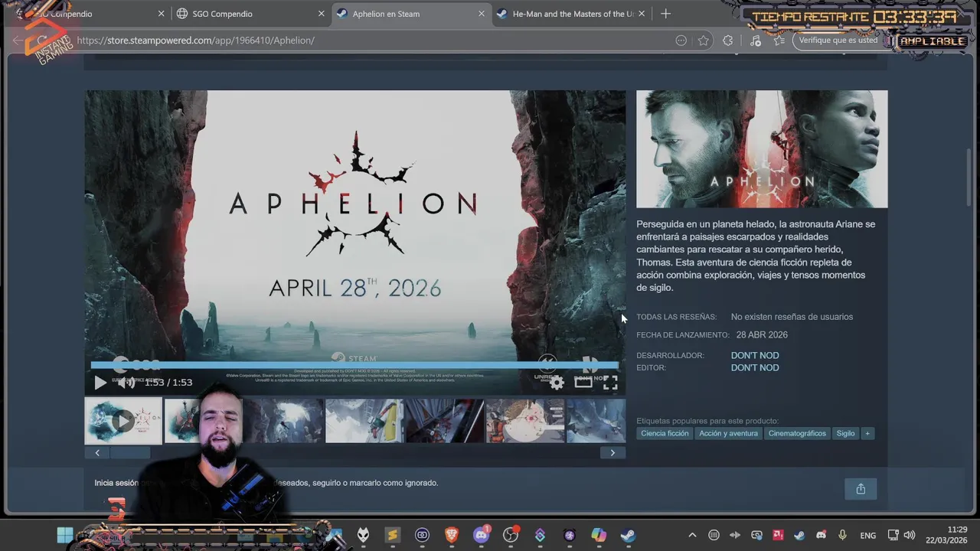Close the Aphelion en Steam tab
This screenshot has height=551, width=980.
[482, 14]
